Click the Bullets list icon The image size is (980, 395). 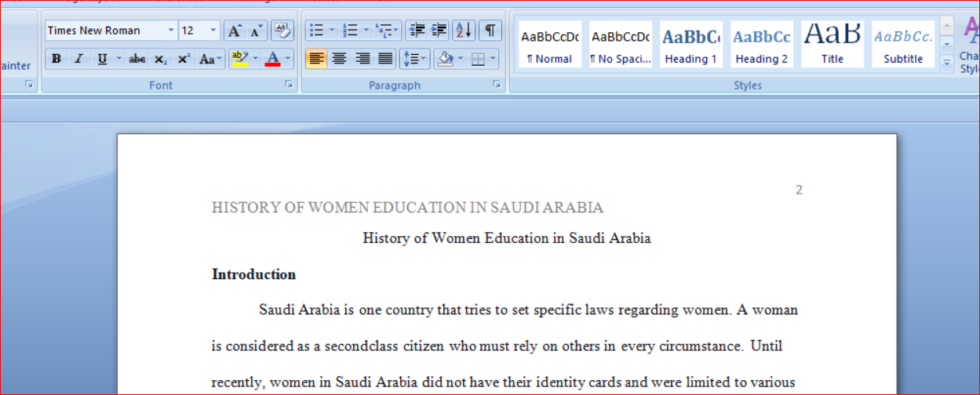[x=316, y=31]
